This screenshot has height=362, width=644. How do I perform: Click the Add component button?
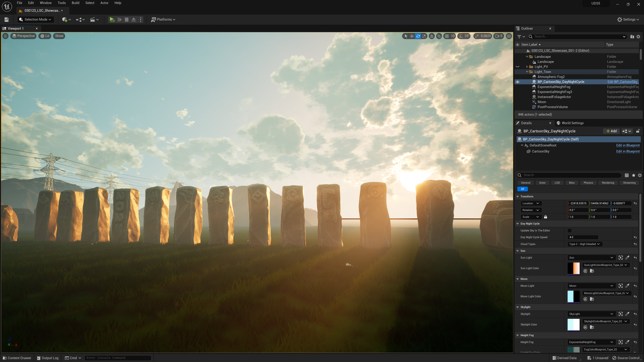coord(611,131)
